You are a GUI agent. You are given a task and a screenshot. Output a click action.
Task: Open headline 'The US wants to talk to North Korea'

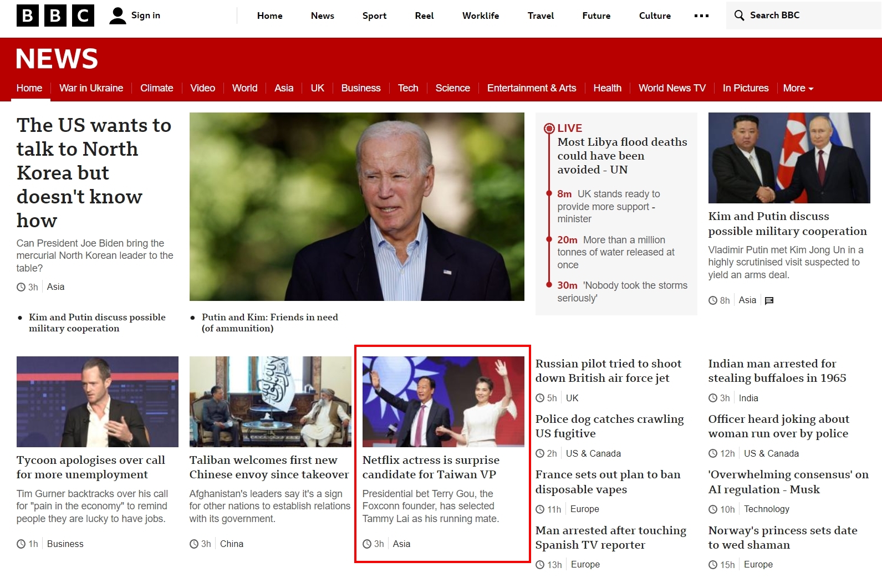click(x=94, y=172)
